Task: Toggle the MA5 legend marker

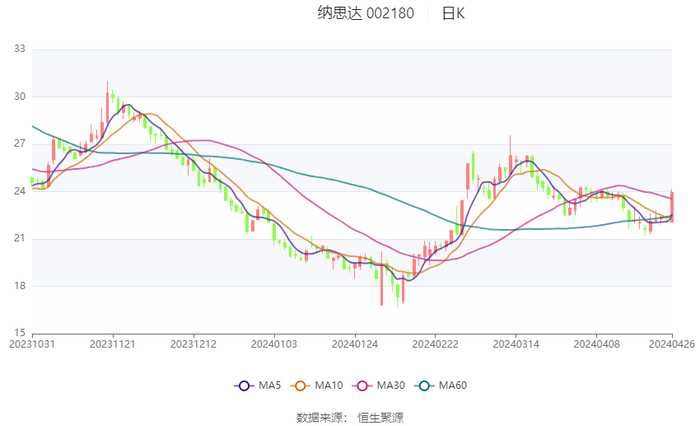Action: [244, 386]
